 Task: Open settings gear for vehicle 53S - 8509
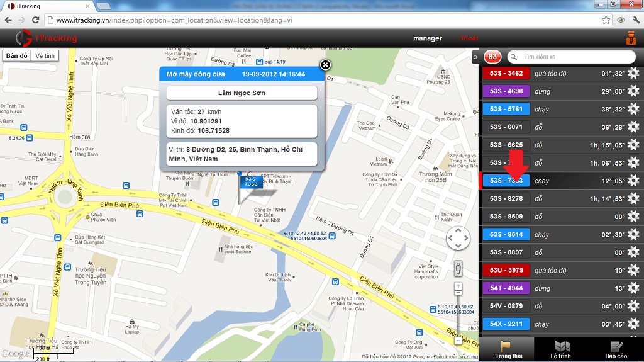633,217
